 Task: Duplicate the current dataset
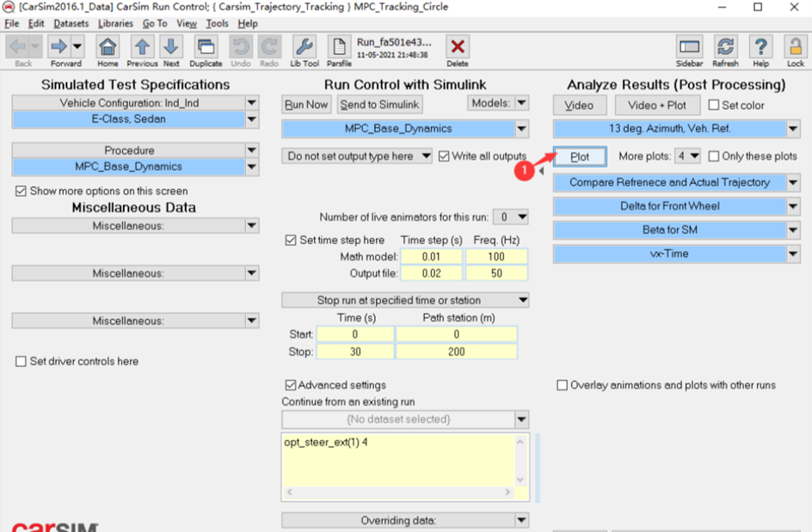point(206,46)
